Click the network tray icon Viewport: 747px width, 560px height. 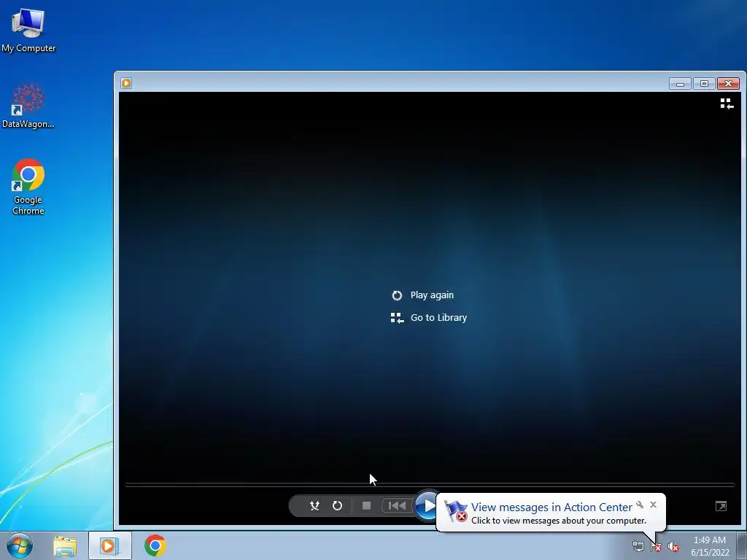(x=638, y=546)
